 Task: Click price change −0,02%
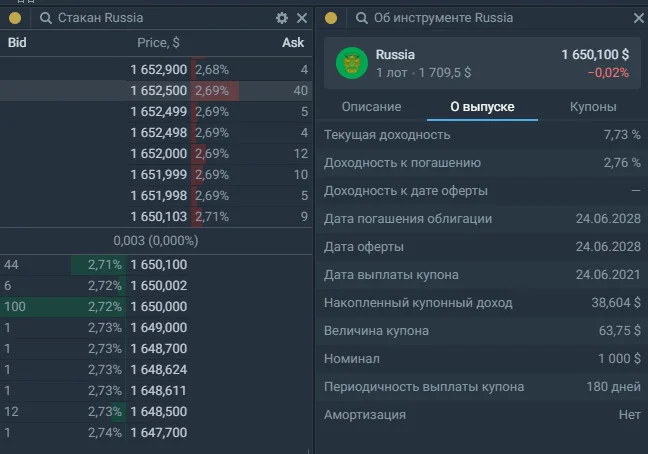click(608, 73)
